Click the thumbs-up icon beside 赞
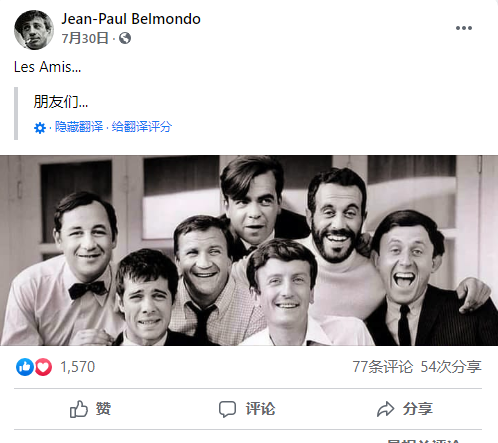Image resolution: width=498 pixels, height=443 pixels. (79, 409)
